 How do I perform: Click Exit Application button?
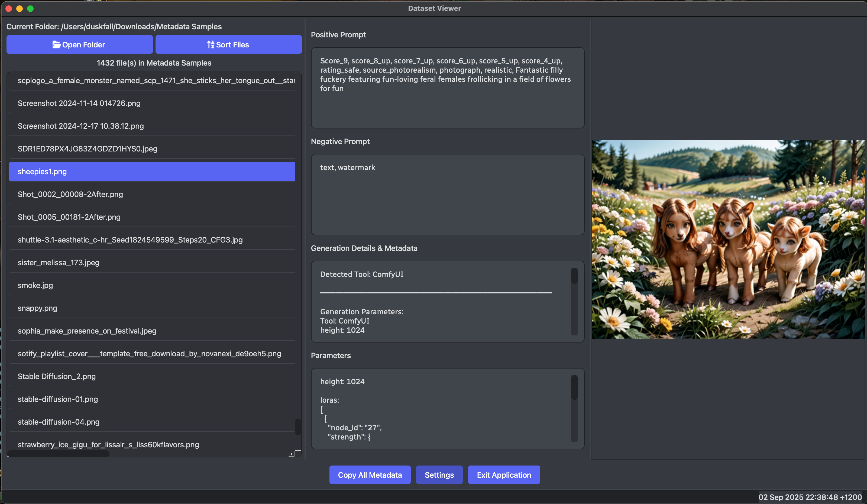(x=504, y=475)
